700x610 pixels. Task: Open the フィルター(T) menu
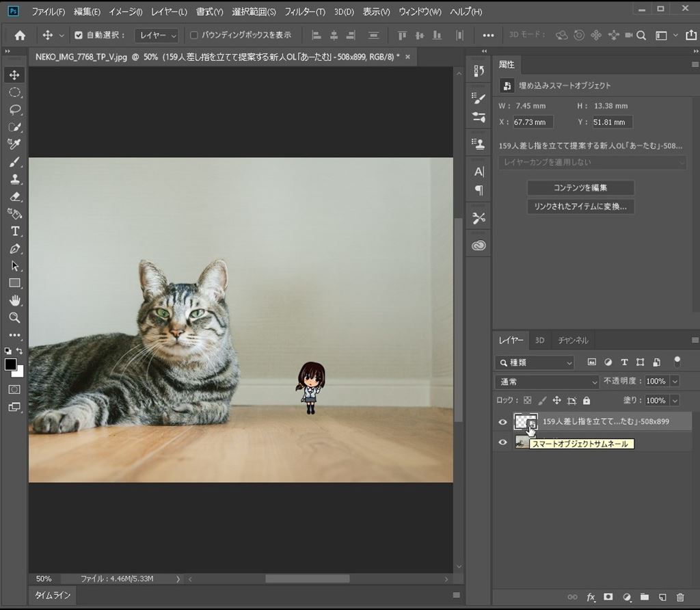[304, 12]
